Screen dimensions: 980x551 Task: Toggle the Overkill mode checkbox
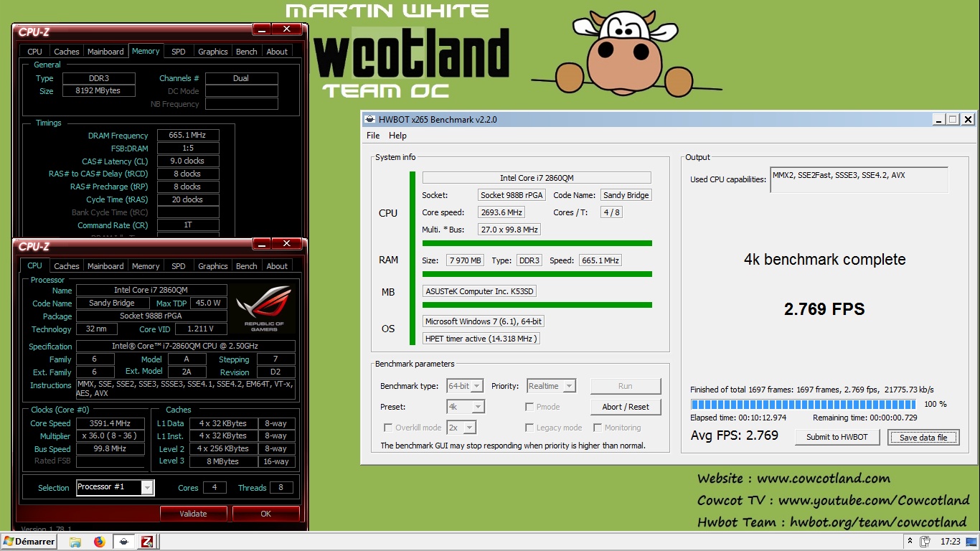(x=387, y=428)
